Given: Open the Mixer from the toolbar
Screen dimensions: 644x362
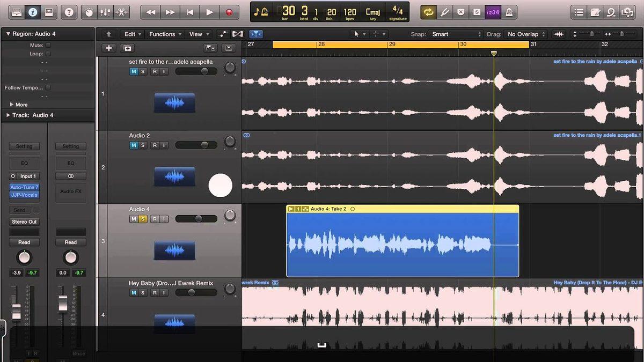Looking at the screenshot, I should (x=106, y=12).
